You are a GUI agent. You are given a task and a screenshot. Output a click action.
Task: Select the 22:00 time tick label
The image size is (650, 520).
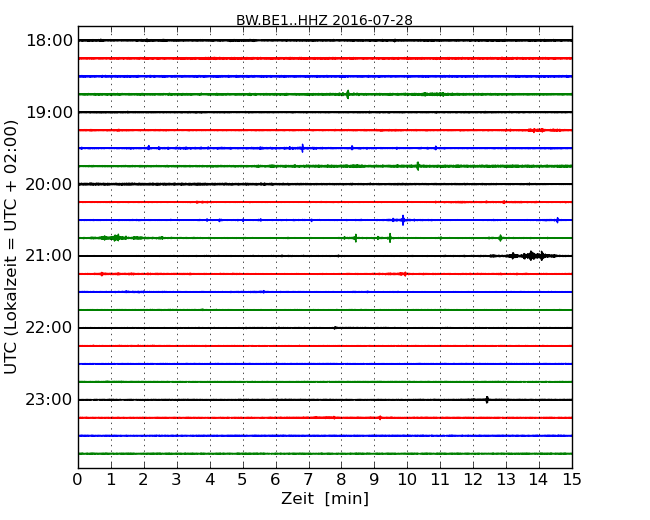(x=49, y=328)
